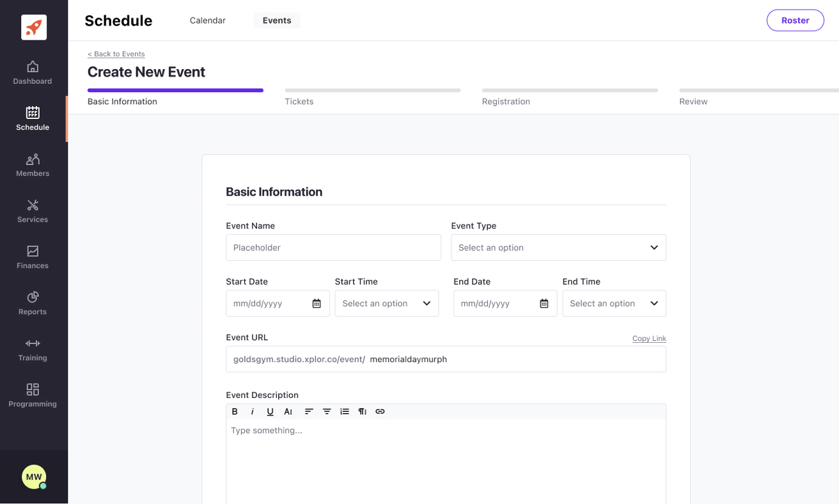Apply underline in the description toolbar
The height and width of the screenshot is (504, 839).
[x=270, y=412]
